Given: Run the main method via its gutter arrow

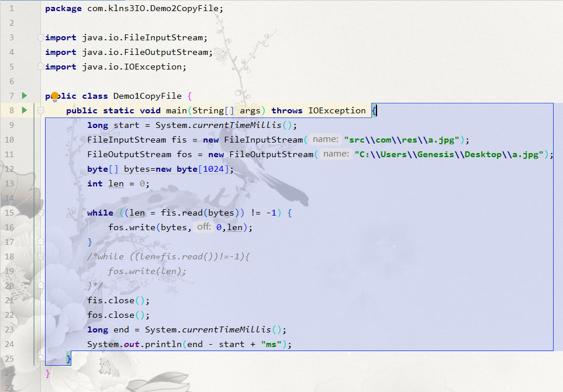Looking at the screenshot, I should (23, 110).
